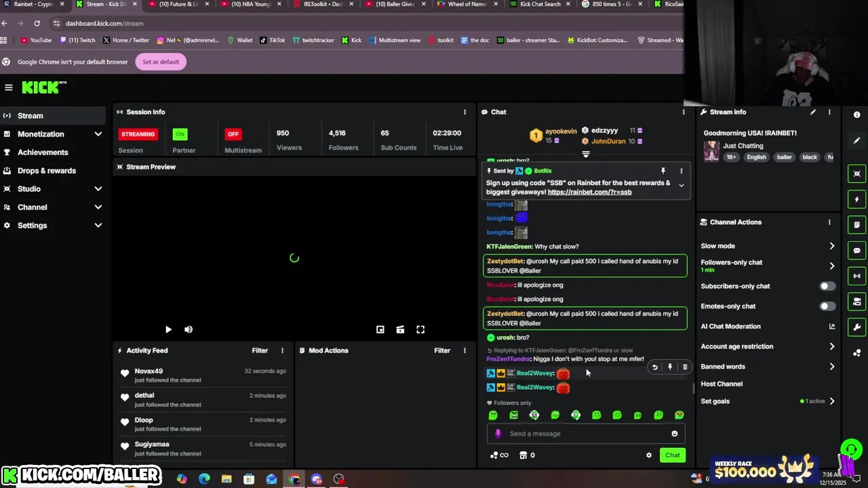Viewport: 868px width, 488px height.
Task: Reload the page with browser refresh button
Action: tap(37, 23)
